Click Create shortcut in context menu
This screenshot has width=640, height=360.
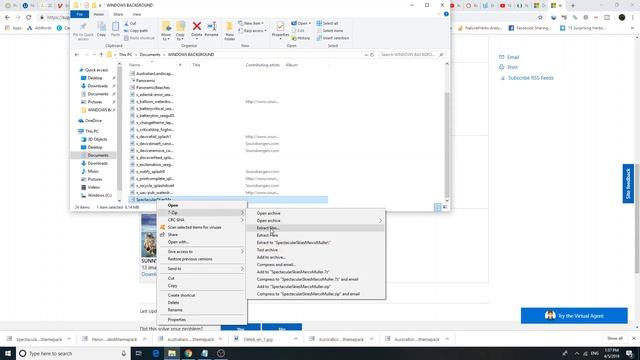click(202, 295)
